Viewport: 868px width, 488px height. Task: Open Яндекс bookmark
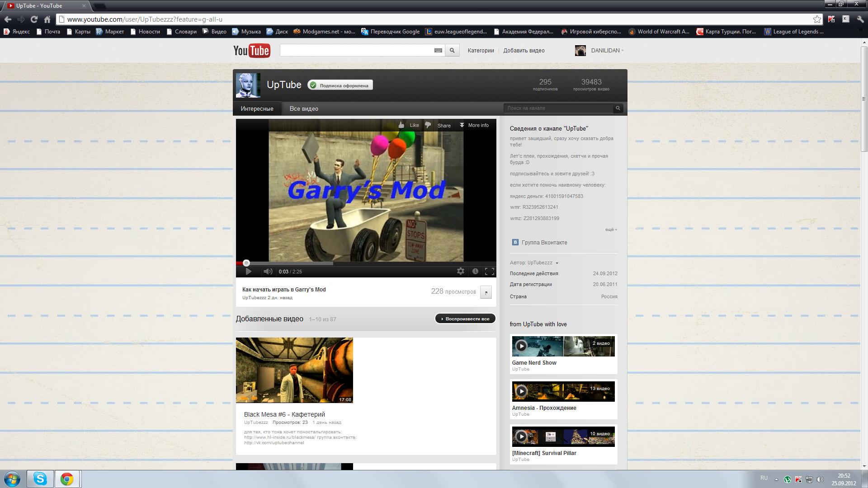(x=17, y=32)
